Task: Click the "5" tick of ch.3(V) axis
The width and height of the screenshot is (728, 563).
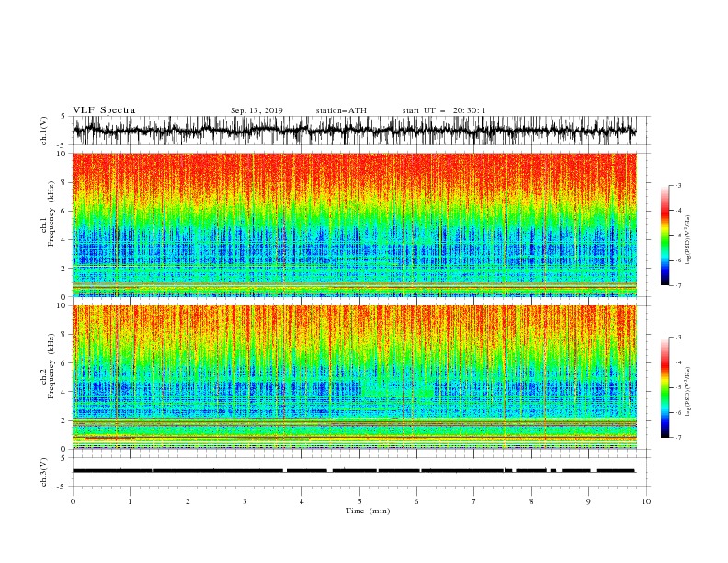Action: 63,457
